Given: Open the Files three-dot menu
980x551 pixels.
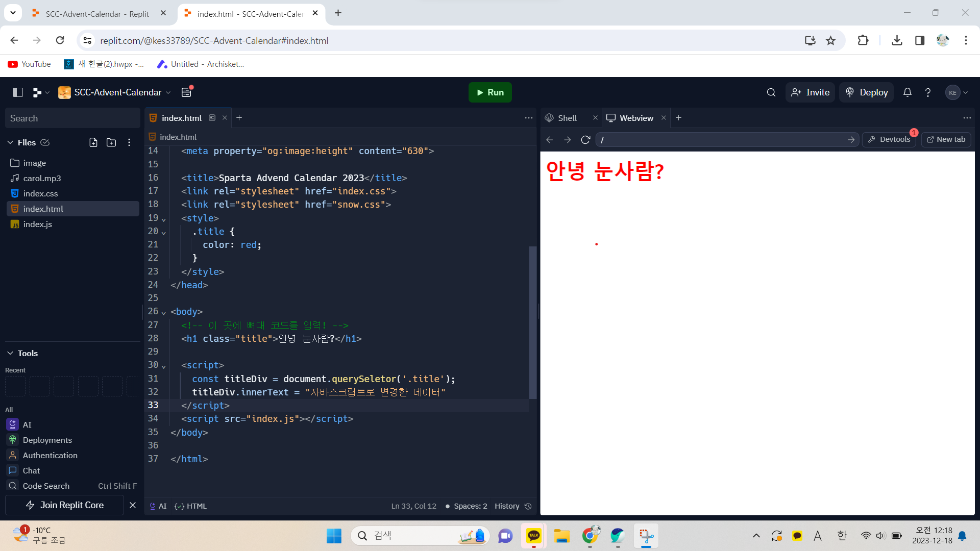Looking at the screenshot, I should click(x=129, y=142).
